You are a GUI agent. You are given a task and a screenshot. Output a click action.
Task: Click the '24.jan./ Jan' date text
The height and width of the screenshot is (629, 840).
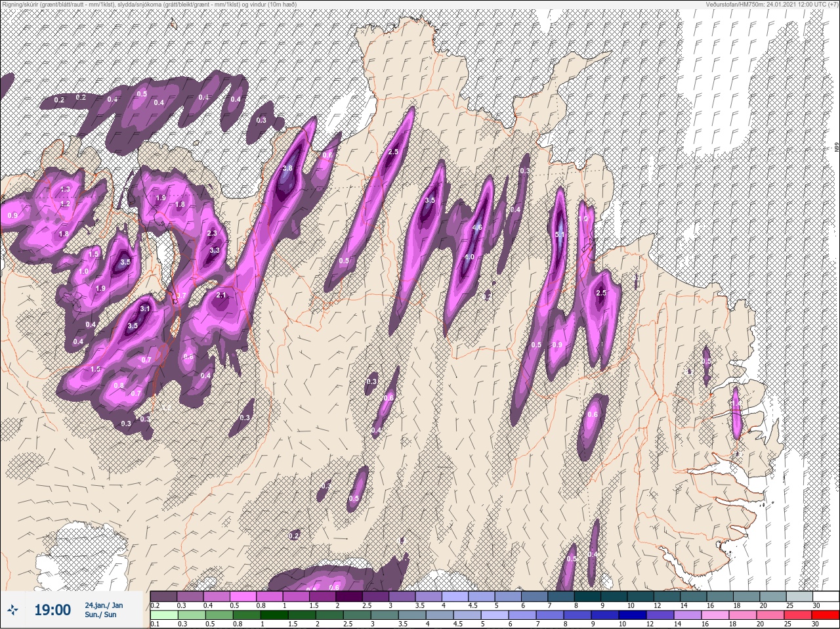(104, 605)
